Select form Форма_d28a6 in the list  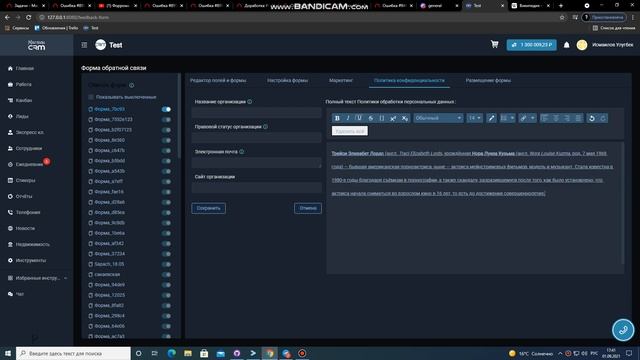[x=109, y=202]
